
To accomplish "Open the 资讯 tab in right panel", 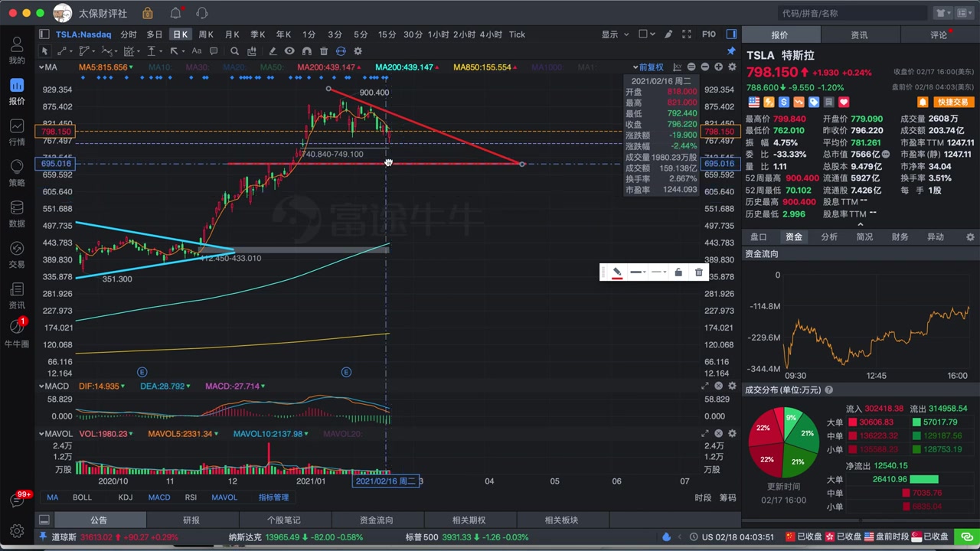I will tap(859, 35).
